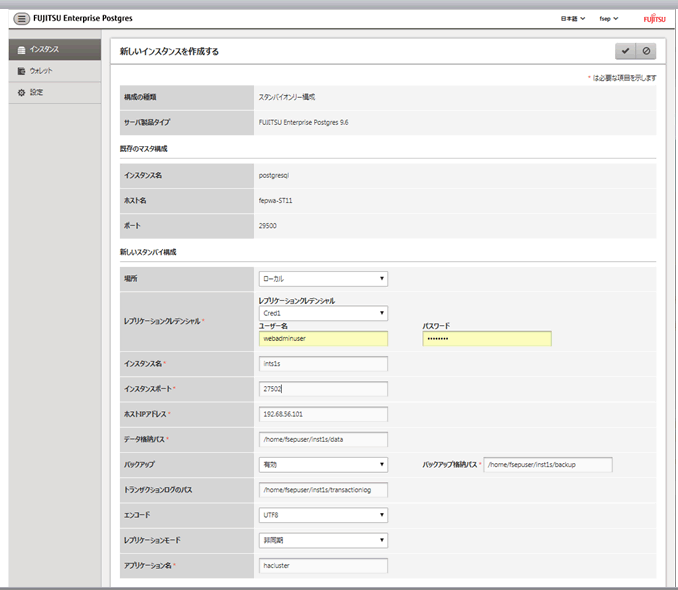This screenshot has height=590, width=678.
Task: Click the バックアップ格納パス input field
Action: (x=548, y=465)
